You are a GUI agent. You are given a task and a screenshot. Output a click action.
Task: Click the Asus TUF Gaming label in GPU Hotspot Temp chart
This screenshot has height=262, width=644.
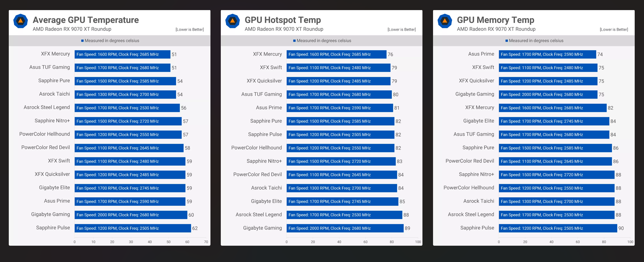click(262, 94)
